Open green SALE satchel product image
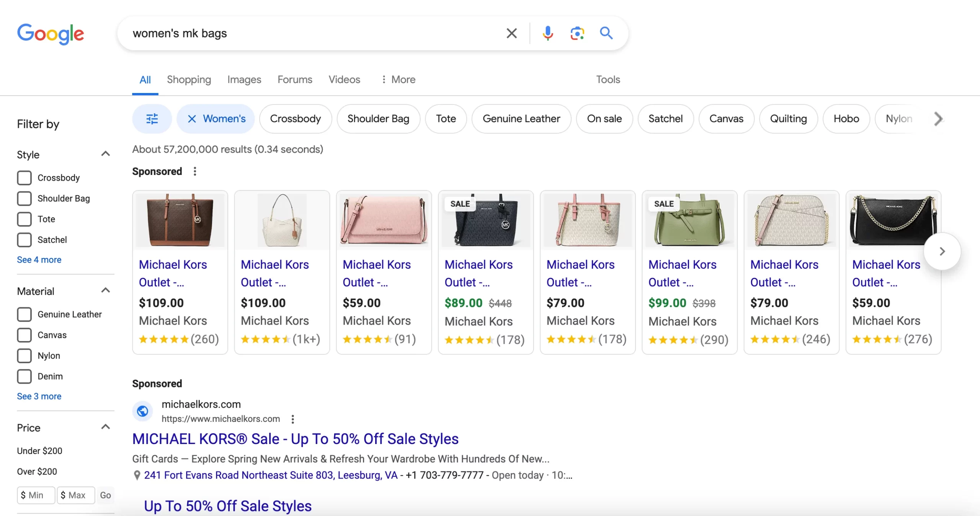980x516 pixels. pyautogui.click(x=689, y=220)
